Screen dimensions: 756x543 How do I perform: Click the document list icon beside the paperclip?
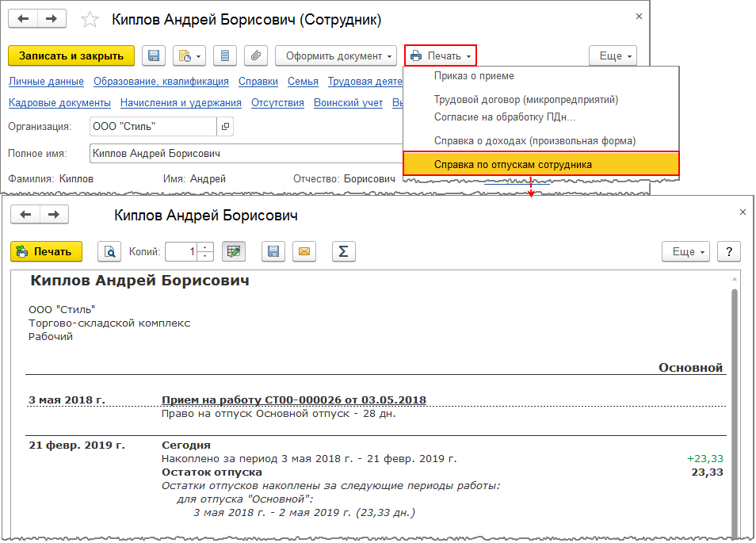(225, 56)
